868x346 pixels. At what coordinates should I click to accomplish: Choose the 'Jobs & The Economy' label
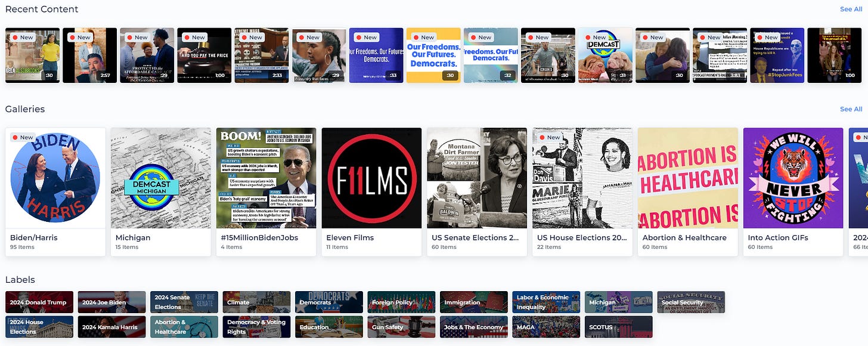(x=474, y=327)
